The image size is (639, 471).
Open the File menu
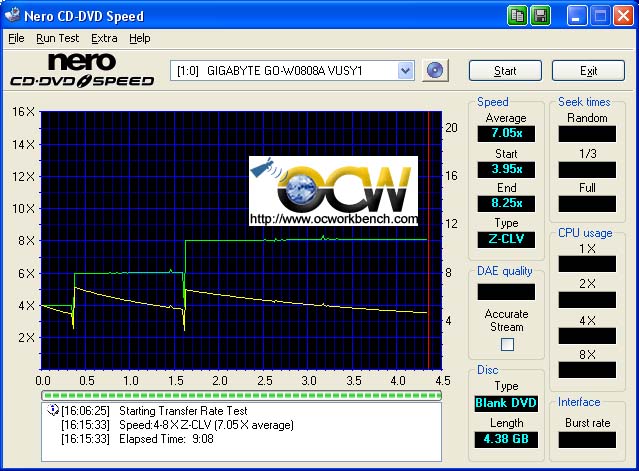16,38
